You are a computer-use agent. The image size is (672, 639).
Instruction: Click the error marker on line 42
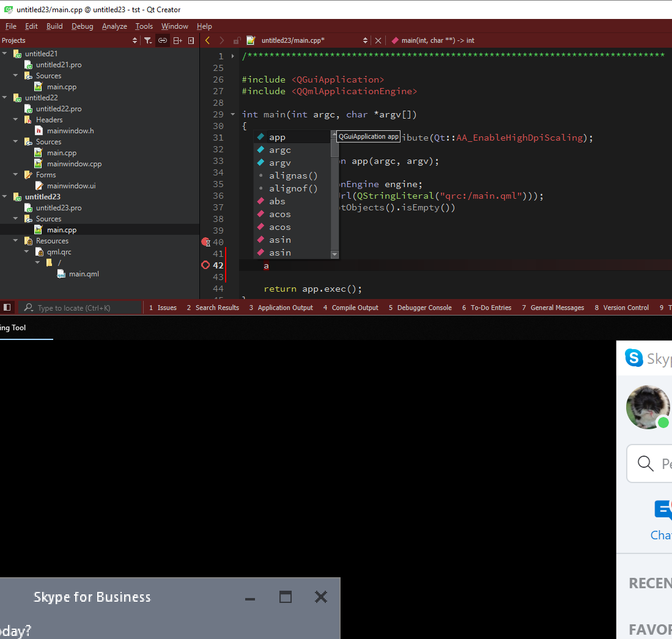pos(205,265)
